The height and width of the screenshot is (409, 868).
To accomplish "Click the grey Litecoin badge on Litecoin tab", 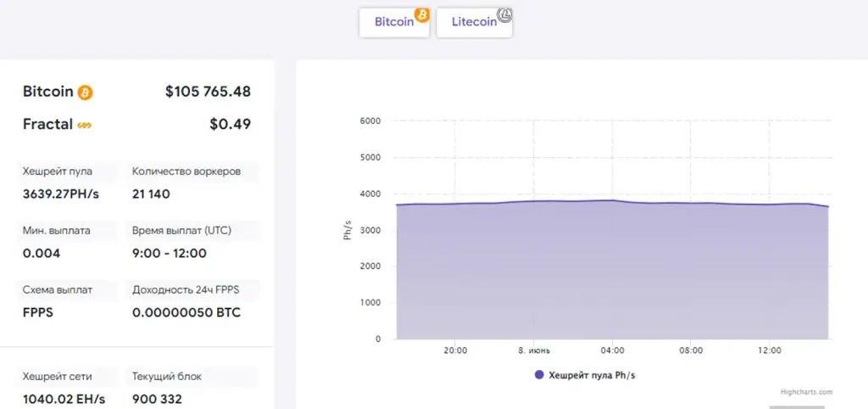I will click(504, 14).
